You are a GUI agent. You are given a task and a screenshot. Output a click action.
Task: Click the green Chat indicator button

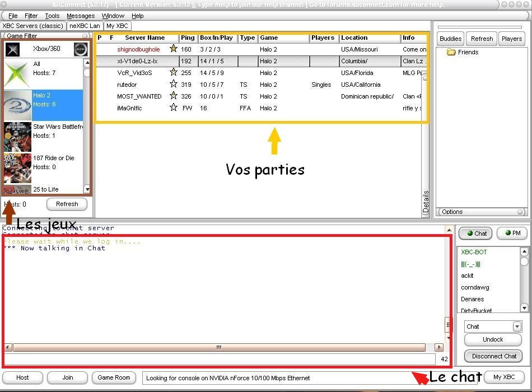click(475, 234)
